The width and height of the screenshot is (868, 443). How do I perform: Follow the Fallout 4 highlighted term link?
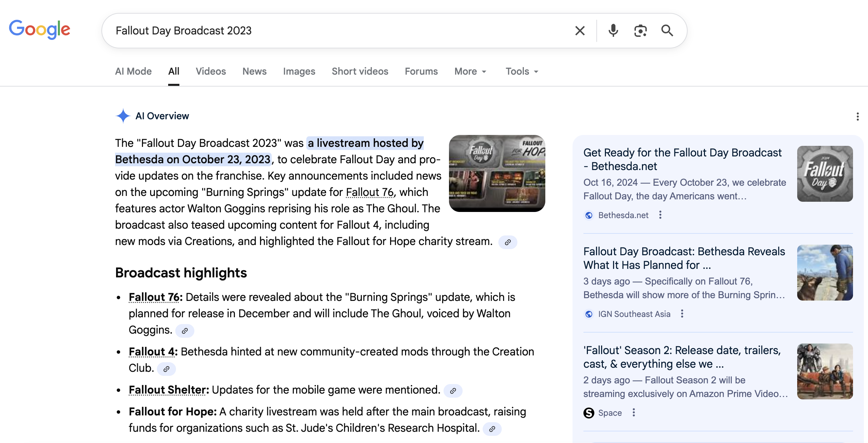click(x=151, y=352)
